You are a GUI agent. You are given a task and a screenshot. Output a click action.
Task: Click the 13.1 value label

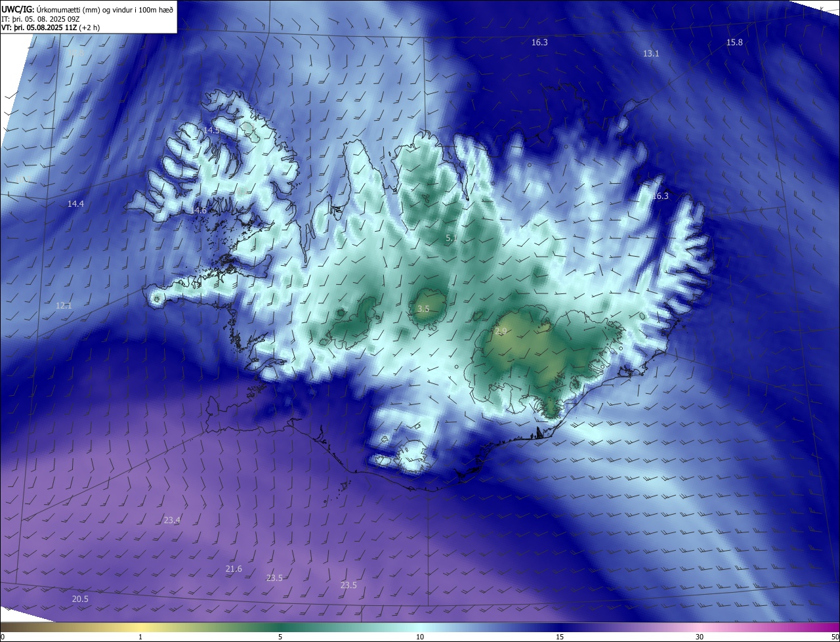click(651, 54)
